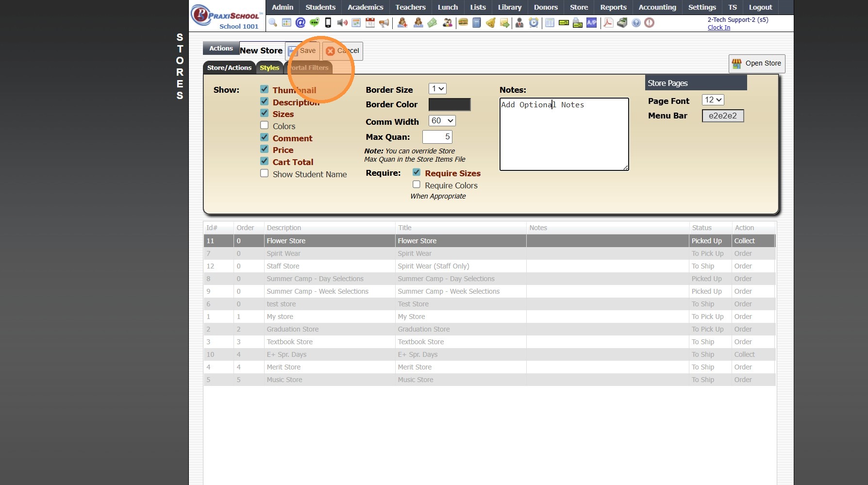This screenshot has width=868, height=485.
Task: Click the green chat bubble icon
Action: tap(315, 22)
